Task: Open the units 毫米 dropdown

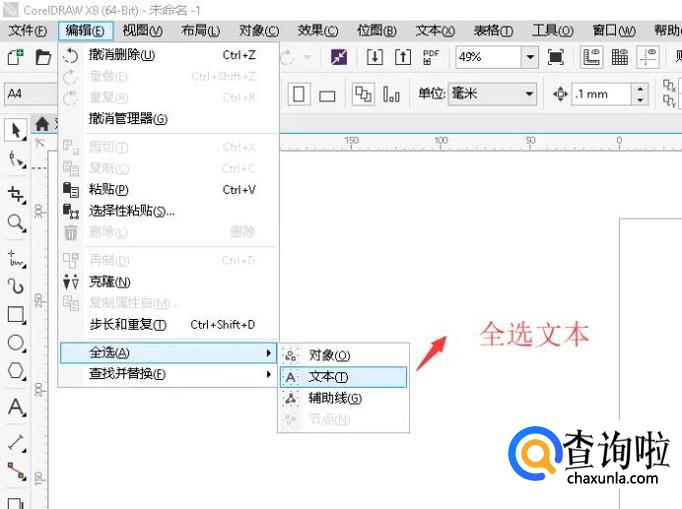Action: tap(529, 94)
